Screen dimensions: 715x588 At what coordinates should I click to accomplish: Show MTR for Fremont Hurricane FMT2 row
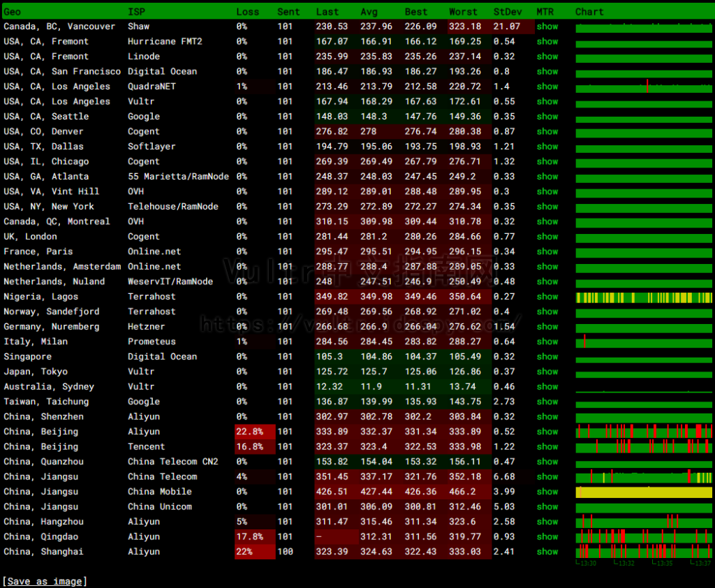point(547,41)
